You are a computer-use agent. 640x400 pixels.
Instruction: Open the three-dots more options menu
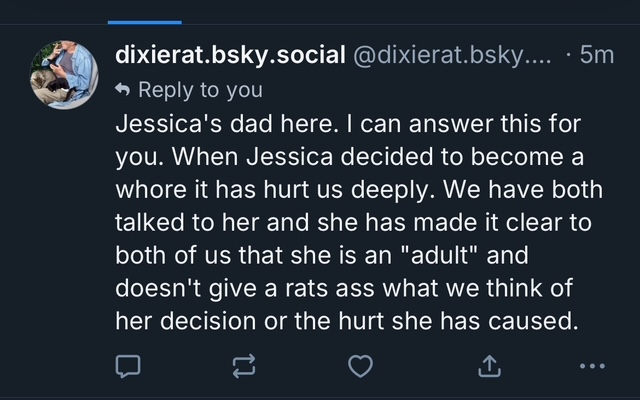tap(592, 366)
